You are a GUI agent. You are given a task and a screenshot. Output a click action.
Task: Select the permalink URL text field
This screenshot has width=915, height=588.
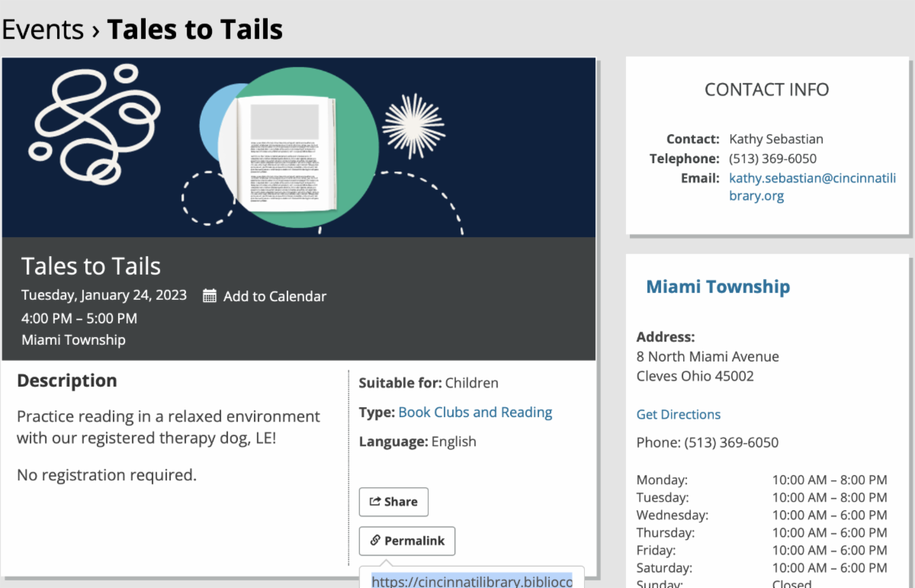coord(471,580)
